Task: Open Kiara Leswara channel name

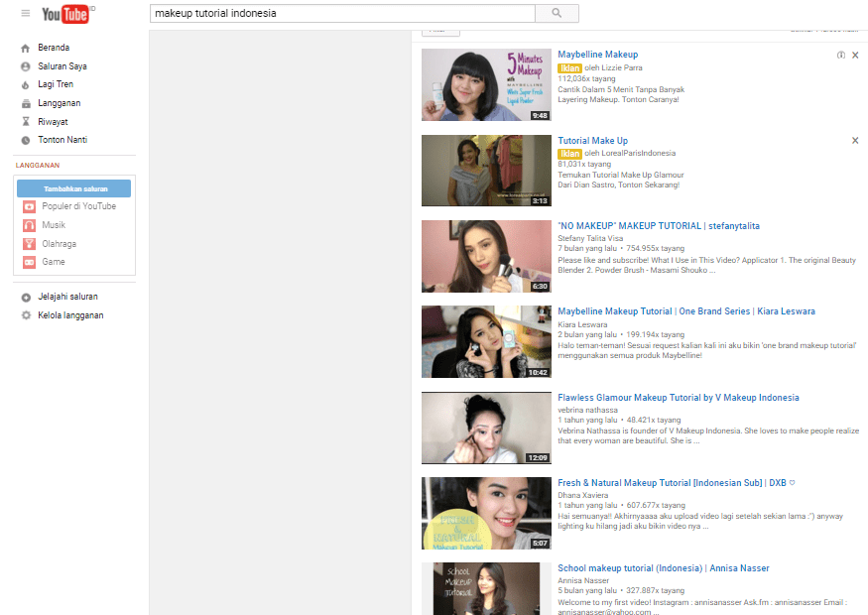Action: 582,324
